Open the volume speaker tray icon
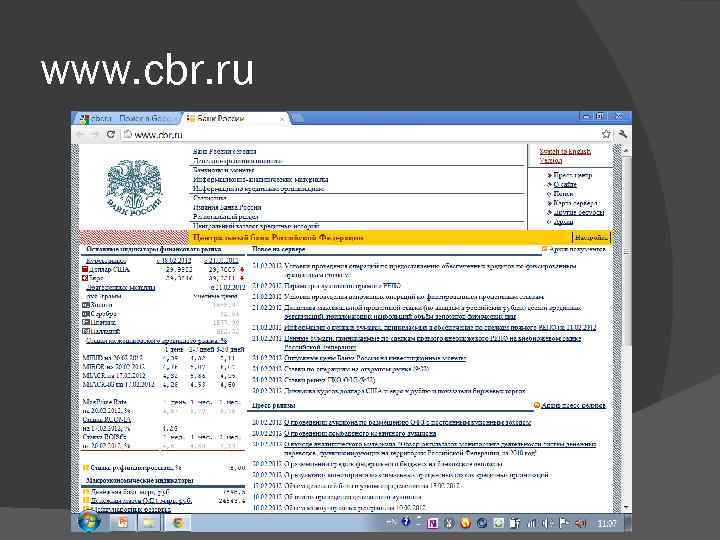 point(547,523)
